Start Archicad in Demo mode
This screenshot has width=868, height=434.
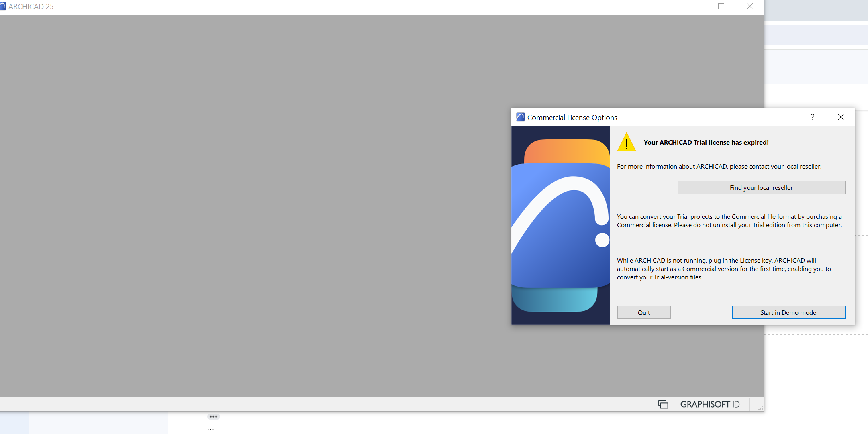(788, 312)
